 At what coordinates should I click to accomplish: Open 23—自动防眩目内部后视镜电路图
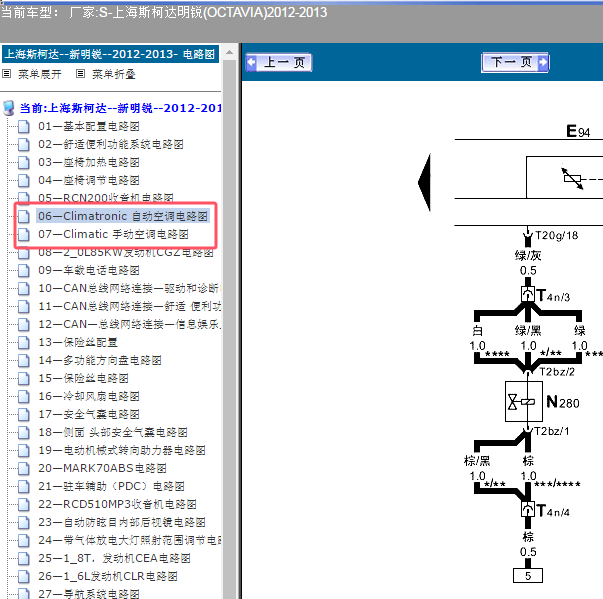(122, 522)
